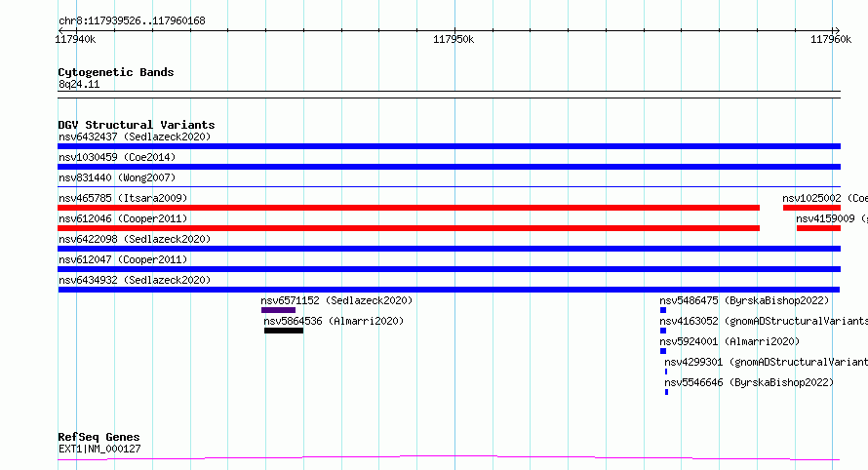Click the 117960k ruler label
This screenshot has width=868, height=470.
(831, 39)
